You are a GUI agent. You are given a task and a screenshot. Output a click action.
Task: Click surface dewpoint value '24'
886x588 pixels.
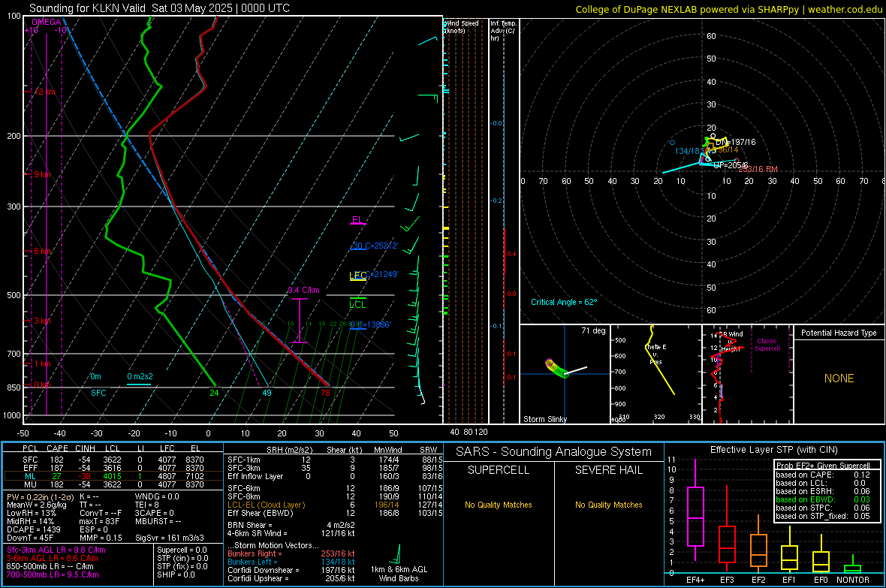click(214, 393)
